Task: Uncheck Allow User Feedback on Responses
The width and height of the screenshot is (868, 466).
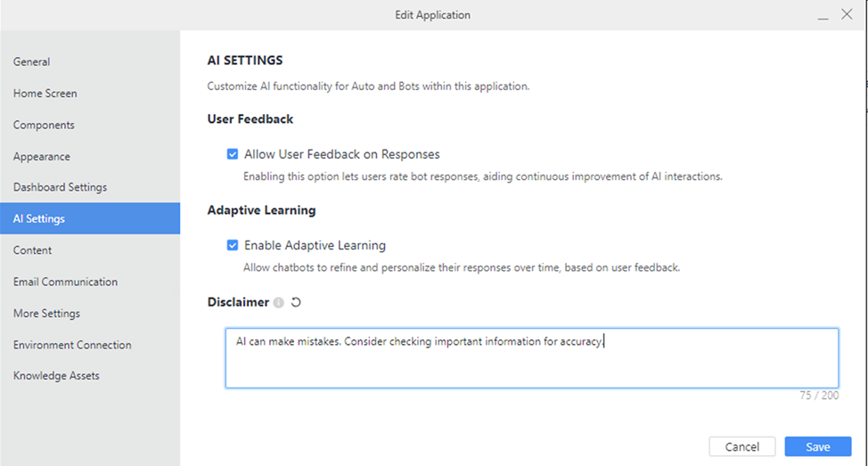Action: point(233,154)
